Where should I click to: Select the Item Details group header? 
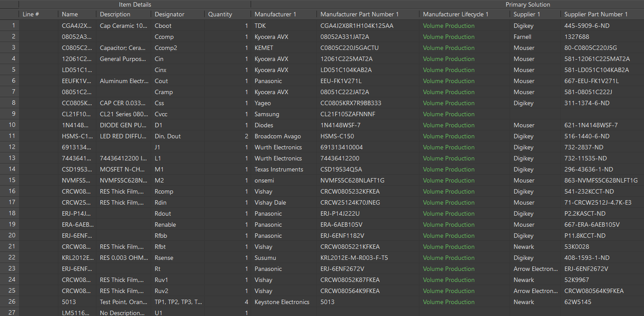(x=135, y=4)
